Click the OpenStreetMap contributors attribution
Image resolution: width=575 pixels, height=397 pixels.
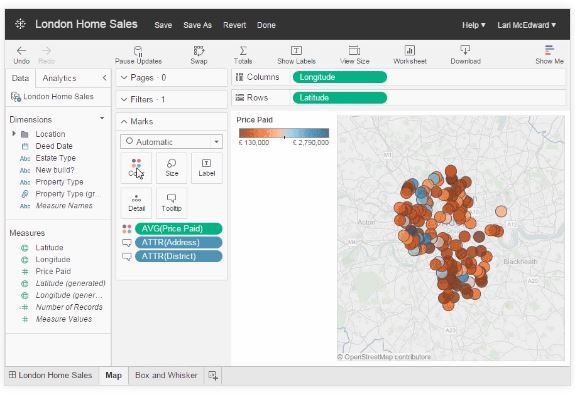(x=384, y=357)
